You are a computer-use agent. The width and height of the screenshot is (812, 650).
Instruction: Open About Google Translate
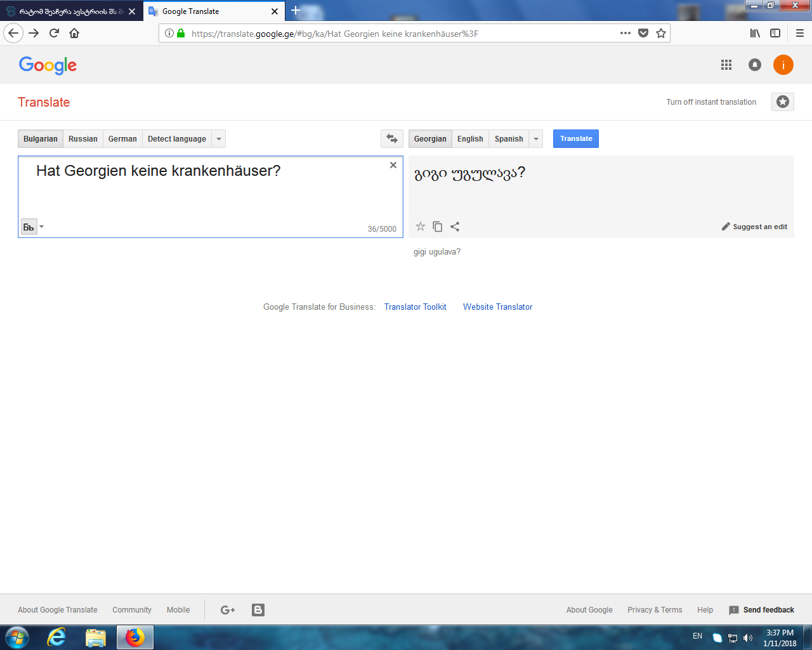coord(58,610)
